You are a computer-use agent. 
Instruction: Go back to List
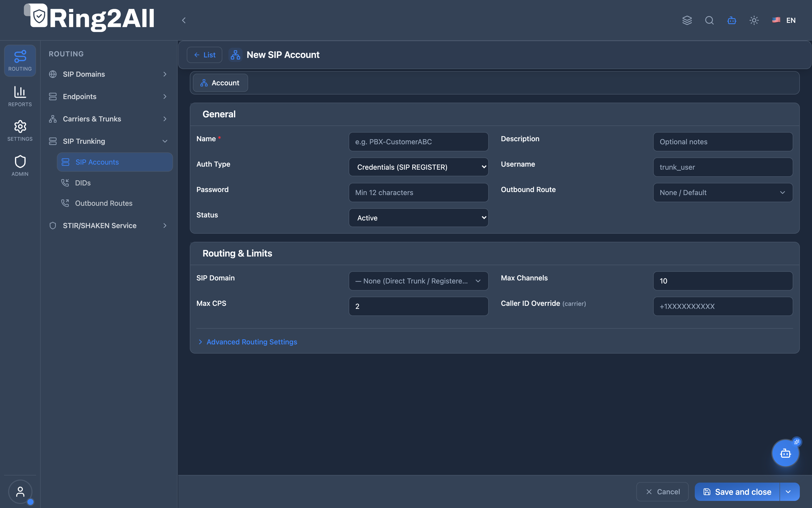204,55
